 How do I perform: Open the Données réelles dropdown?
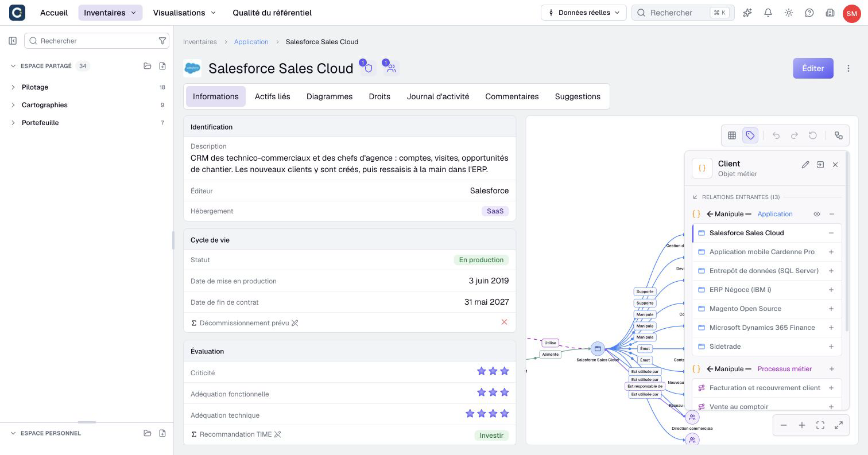pyautogui.click(x=583, y=13)
